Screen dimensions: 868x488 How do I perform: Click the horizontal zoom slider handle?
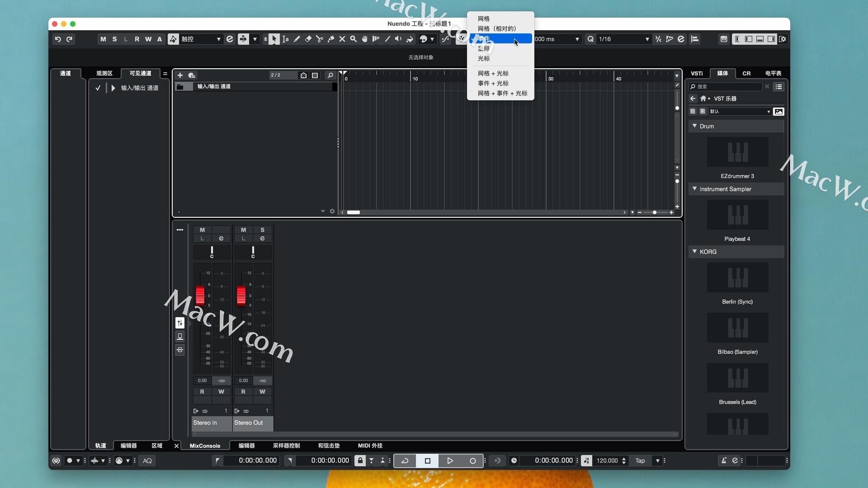[x=654, y=212]
